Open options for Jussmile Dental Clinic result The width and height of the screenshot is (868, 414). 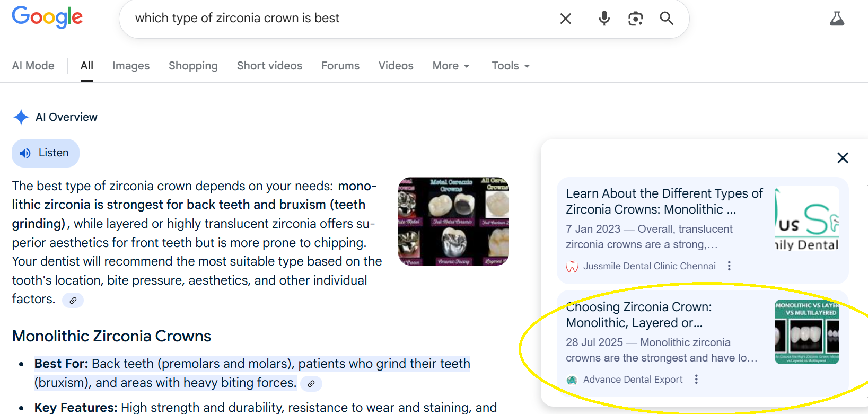(729, 266)
